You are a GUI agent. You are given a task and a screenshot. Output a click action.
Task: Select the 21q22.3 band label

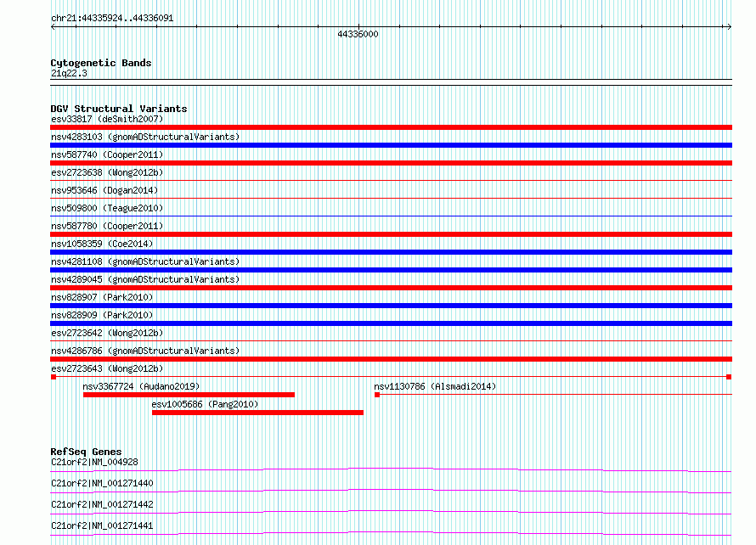[69, 73]
